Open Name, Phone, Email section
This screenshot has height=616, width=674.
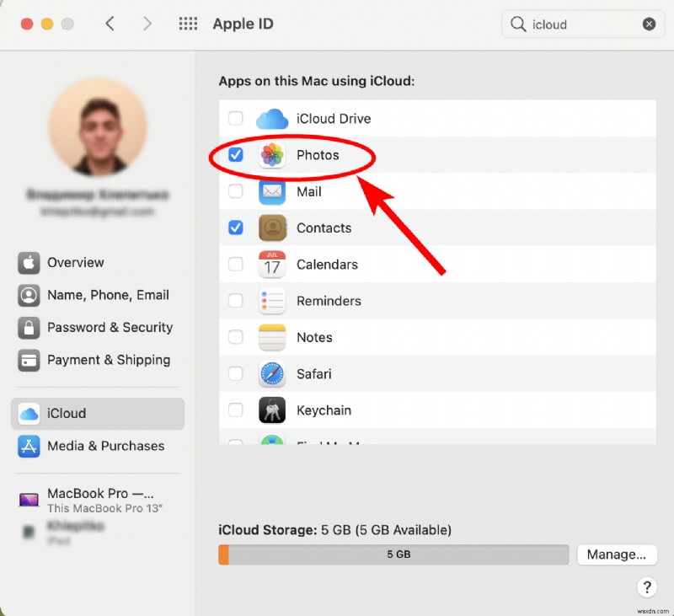tap(98, 295)
